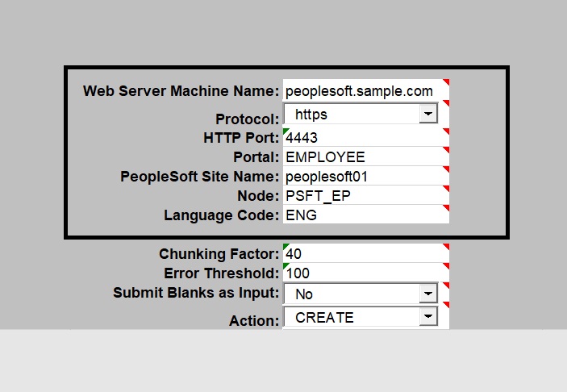Click the red comment marker on Node field
Viewport: 567px width, 392px height.
[447, 188]
